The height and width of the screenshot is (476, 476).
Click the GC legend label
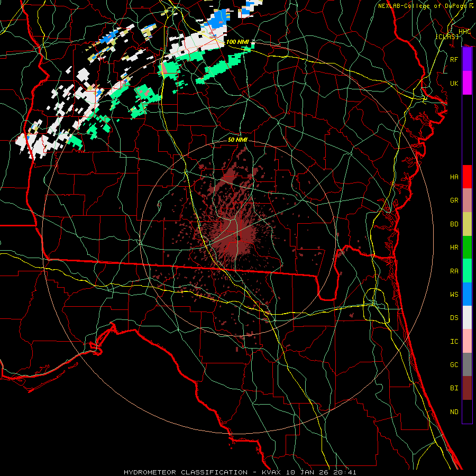coord(454,365)
